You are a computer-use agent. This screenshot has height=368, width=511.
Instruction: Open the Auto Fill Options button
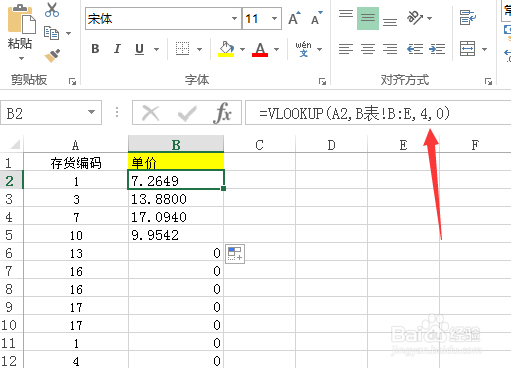point(235,254)
